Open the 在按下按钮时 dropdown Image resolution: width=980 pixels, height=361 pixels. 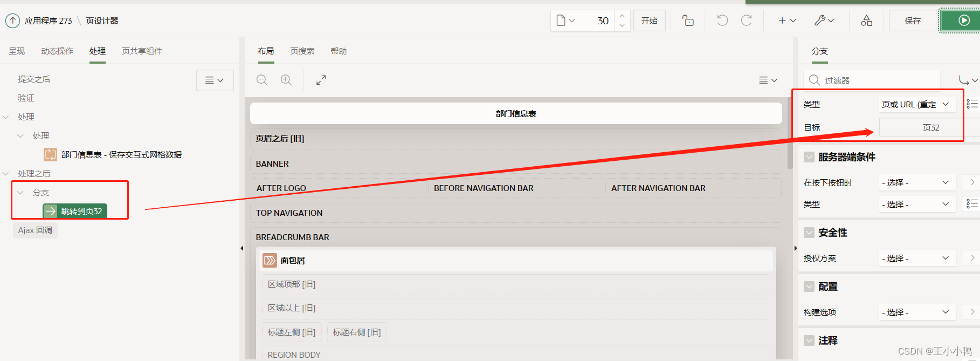917,182
